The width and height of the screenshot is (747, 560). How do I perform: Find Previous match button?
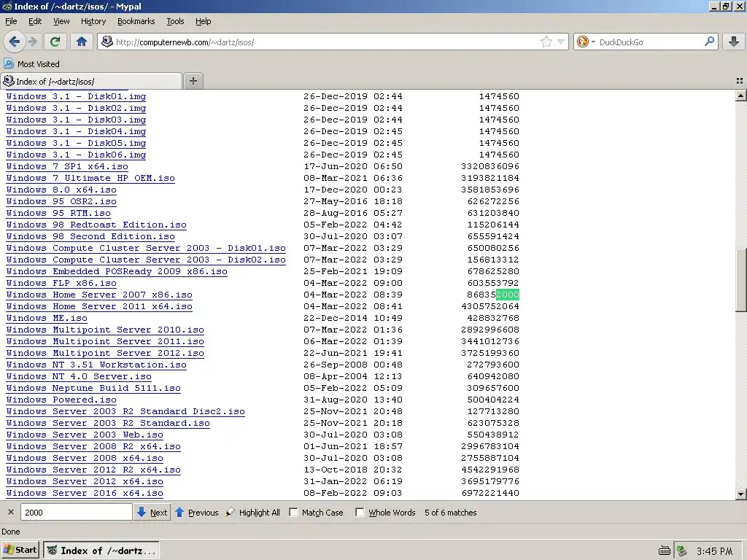(x=197, y=513)
